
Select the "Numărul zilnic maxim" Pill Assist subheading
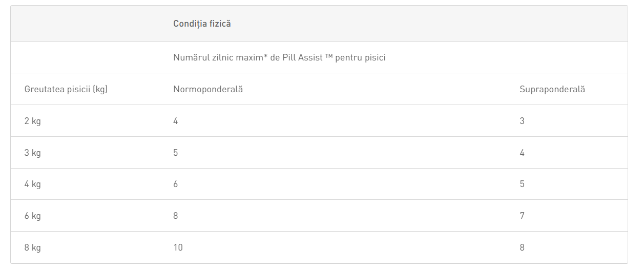279,57
